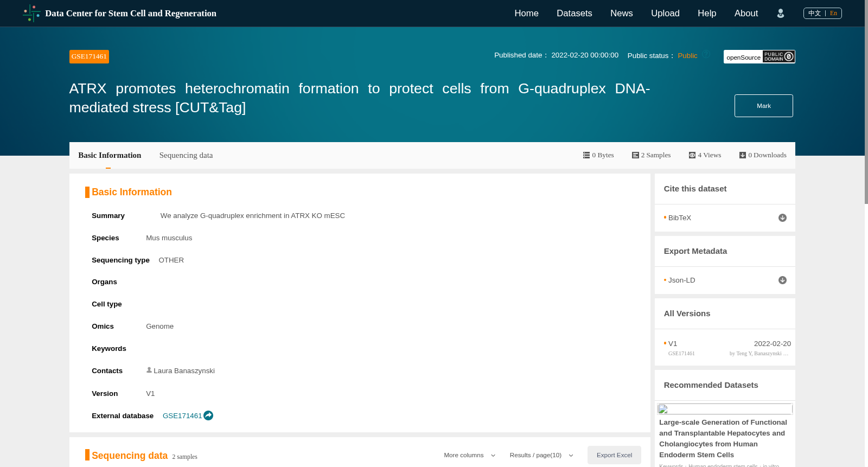
Task: Open recommended dataset about Hepatocytes
Action: click(723, 439)
